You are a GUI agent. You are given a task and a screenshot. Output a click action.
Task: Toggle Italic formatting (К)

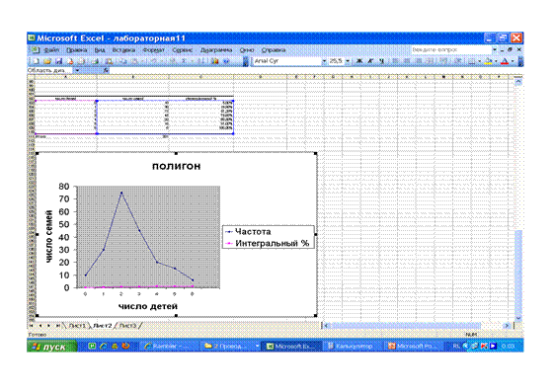[x=370, y=61]
